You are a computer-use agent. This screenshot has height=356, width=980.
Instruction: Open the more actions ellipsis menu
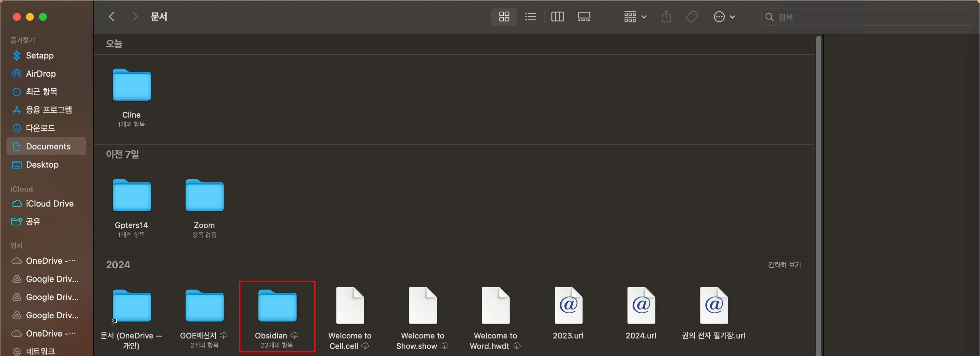tap(724, 17)
